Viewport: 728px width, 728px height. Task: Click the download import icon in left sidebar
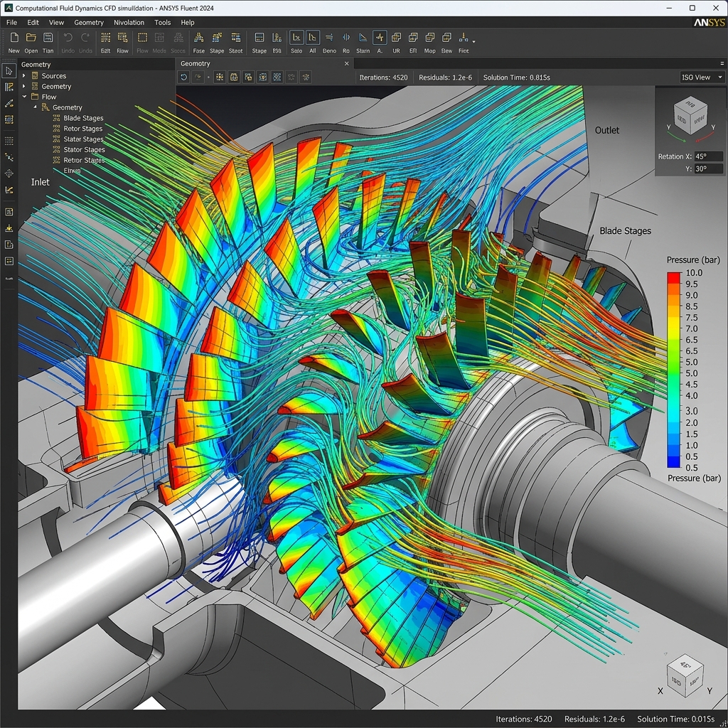[9, 228]
